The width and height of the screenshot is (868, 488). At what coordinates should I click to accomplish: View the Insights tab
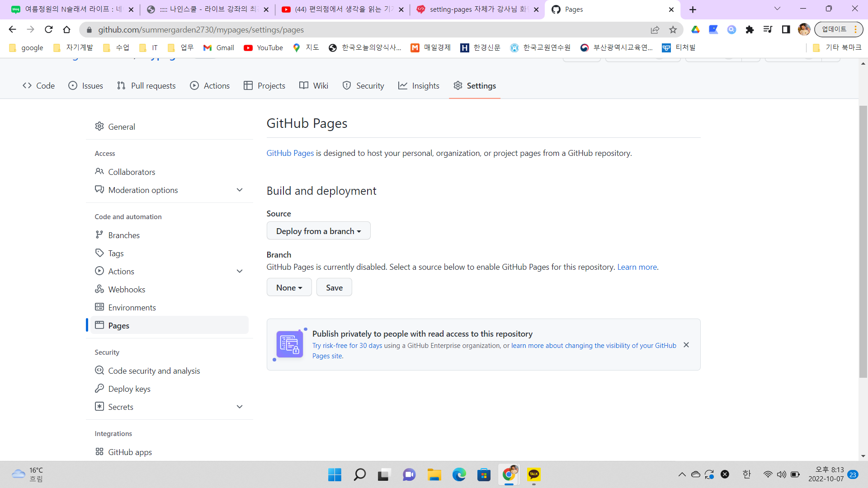click(x=419, y=86)
